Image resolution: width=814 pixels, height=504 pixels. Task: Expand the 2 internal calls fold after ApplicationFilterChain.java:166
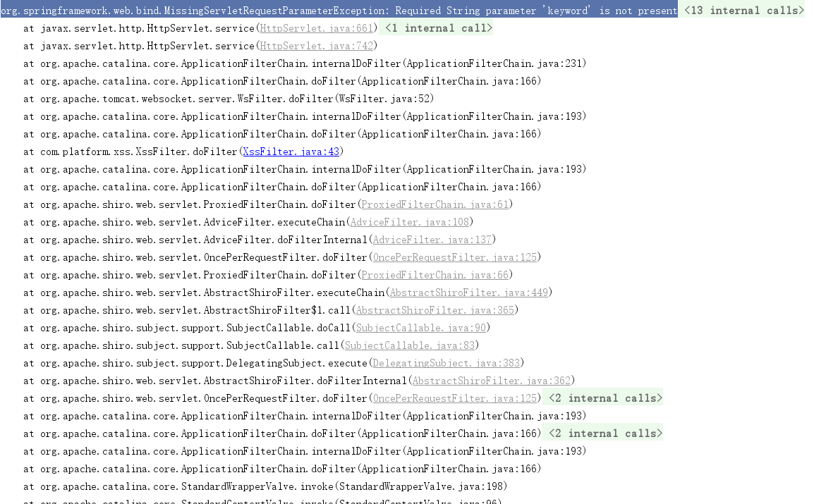point(605,434)
